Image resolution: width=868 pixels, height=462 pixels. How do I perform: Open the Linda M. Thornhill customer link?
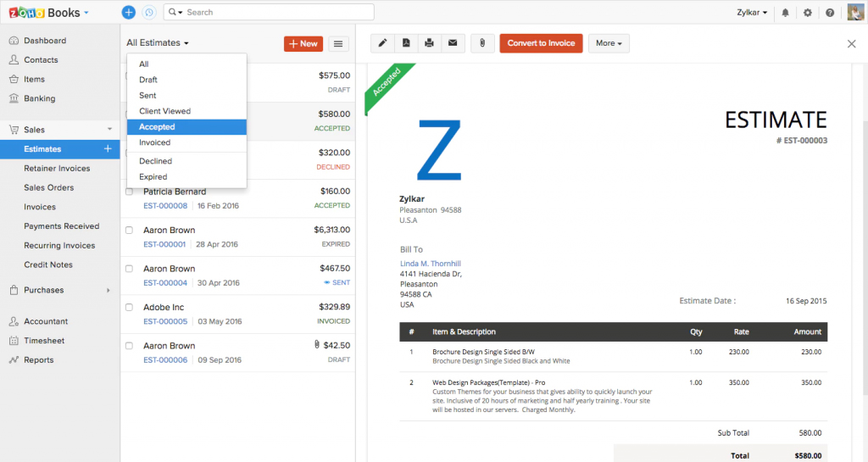431,264
